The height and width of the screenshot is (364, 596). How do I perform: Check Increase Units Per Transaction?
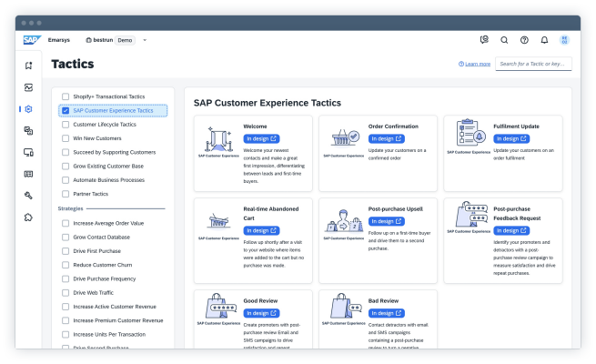click(x=66, y=334)
